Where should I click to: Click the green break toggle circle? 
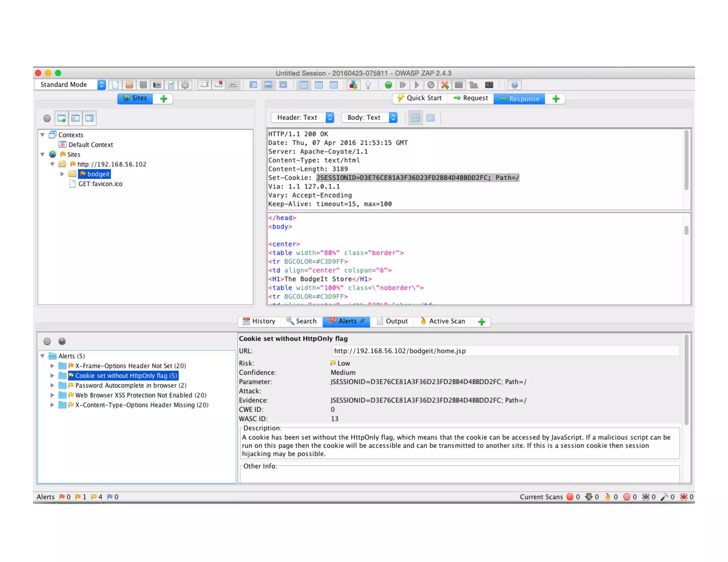(x=388, y=85)
